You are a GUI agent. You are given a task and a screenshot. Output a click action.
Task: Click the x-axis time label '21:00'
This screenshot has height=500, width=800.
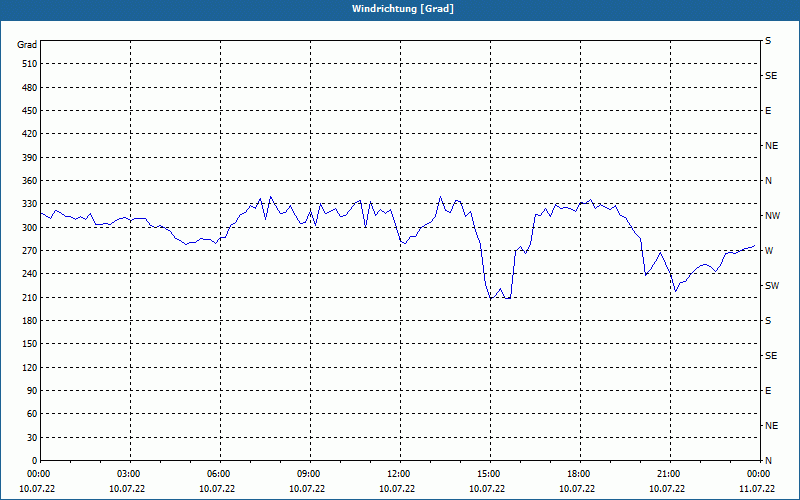point(667,474)
